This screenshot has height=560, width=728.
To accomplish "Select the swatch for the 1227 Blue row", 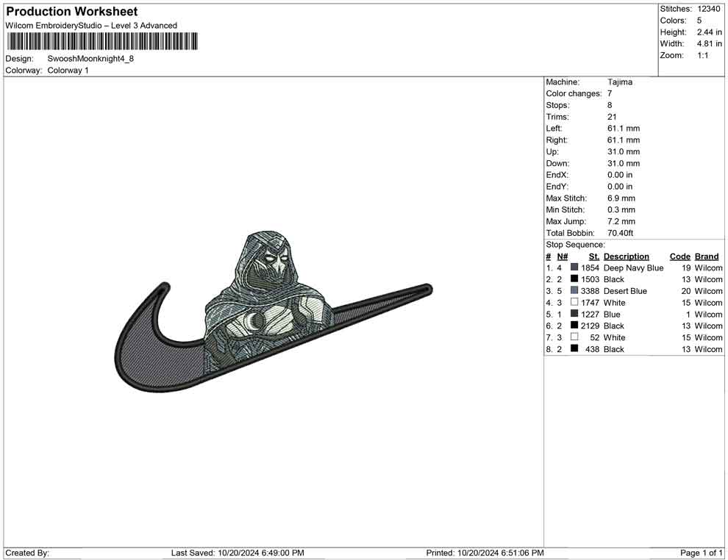I will (x=574, y=314).
